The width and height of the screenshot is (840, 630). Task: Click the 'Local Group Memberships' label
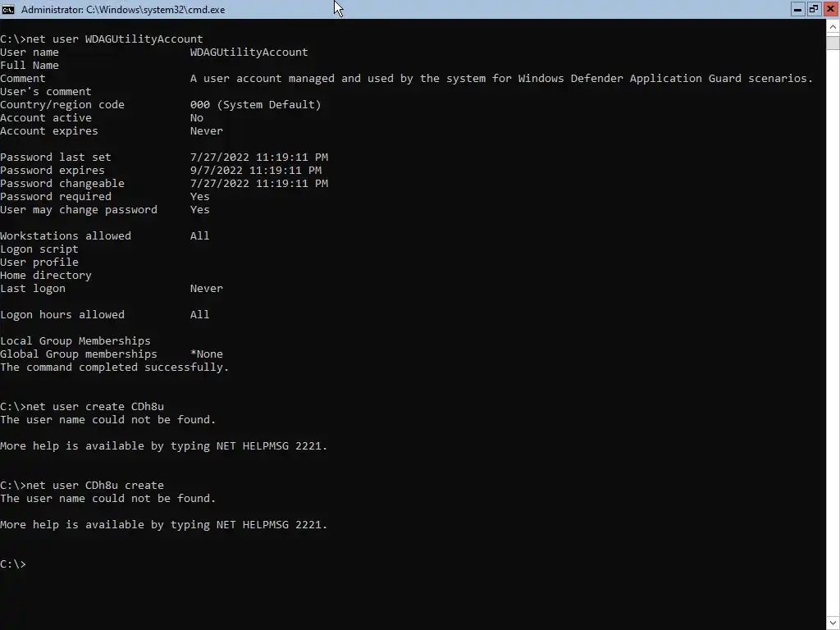pos(75,340)
